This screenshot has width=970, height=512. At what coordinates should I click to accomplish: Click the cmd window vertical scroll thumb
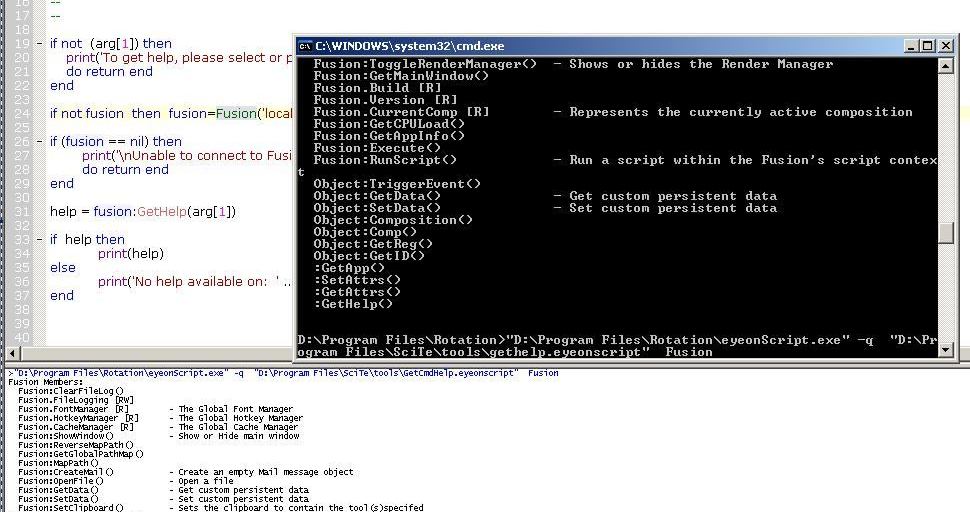coord(946,233)
